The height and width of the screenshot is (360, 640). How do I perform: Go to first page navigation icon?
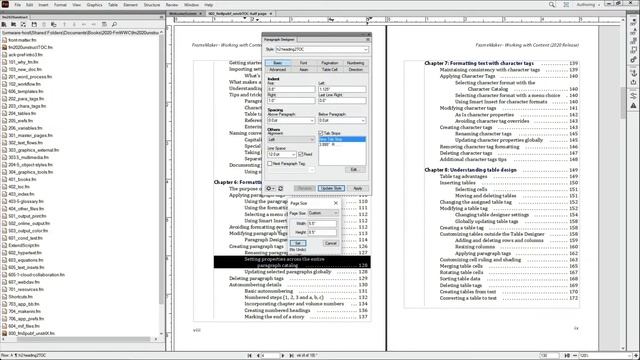tap(250, 356)
